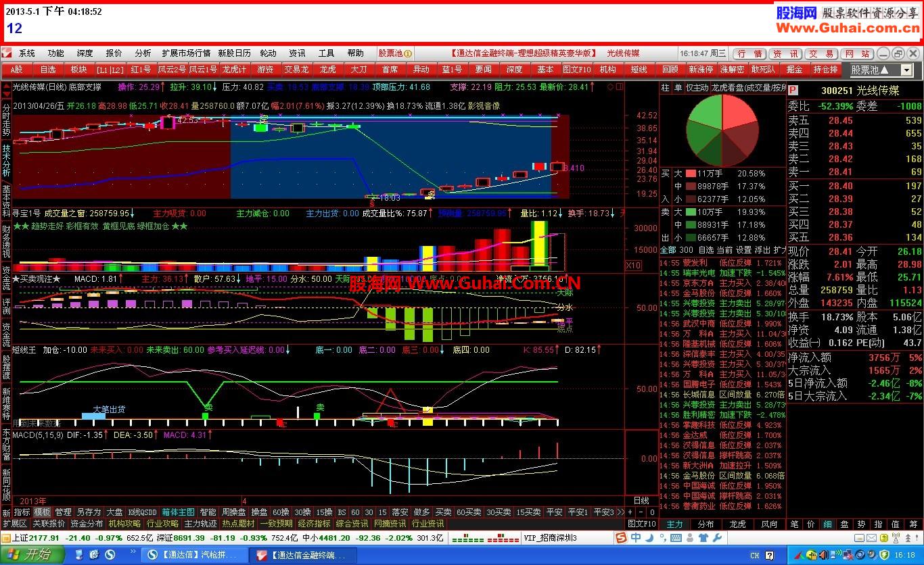This screenshot has height=565, width=924.
Task: Expand the 龙虎看盘 panel title selector
Action: coord(749,87)
